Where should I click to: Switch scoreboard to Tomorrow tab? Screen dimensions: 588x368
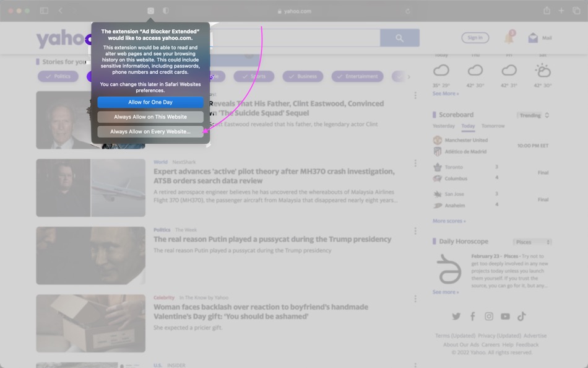click(x=493, y=126)
